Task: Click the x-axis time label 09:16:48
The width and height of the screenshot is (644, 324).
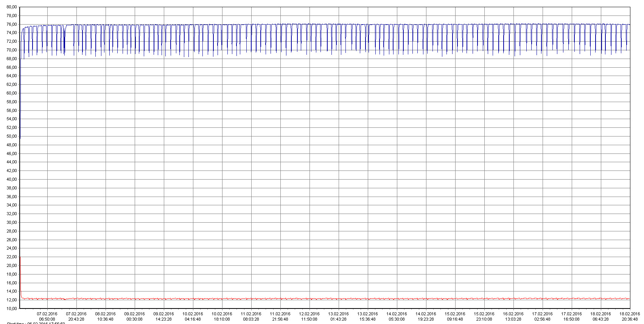Action: 455,319
